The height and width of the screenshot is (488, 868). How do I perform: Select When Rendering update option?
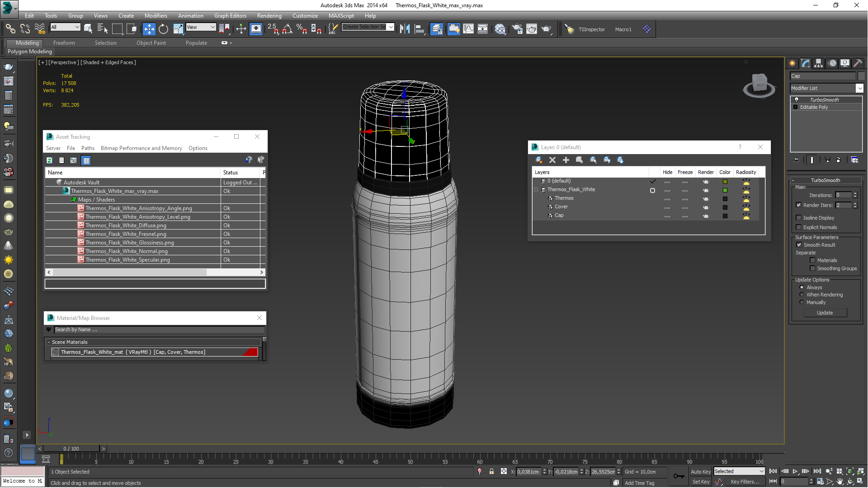[802, 295]
